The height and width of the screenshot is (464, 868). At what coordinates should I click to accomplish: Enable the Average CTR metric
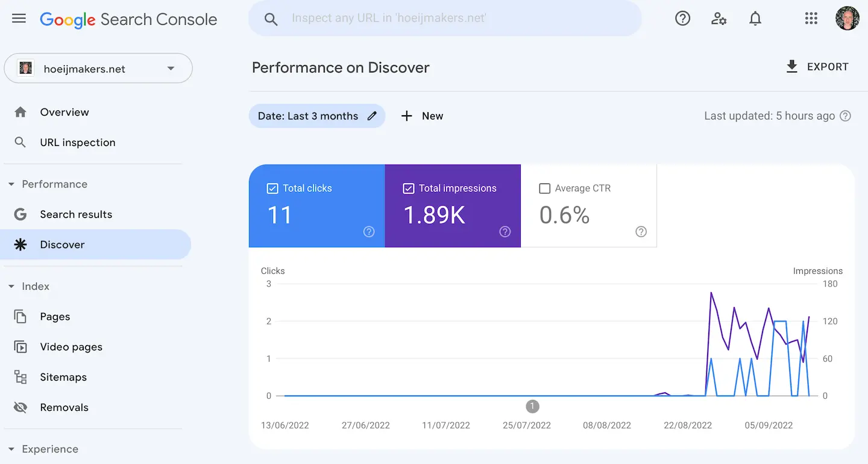pyautogui.click(x=545, y=188)
